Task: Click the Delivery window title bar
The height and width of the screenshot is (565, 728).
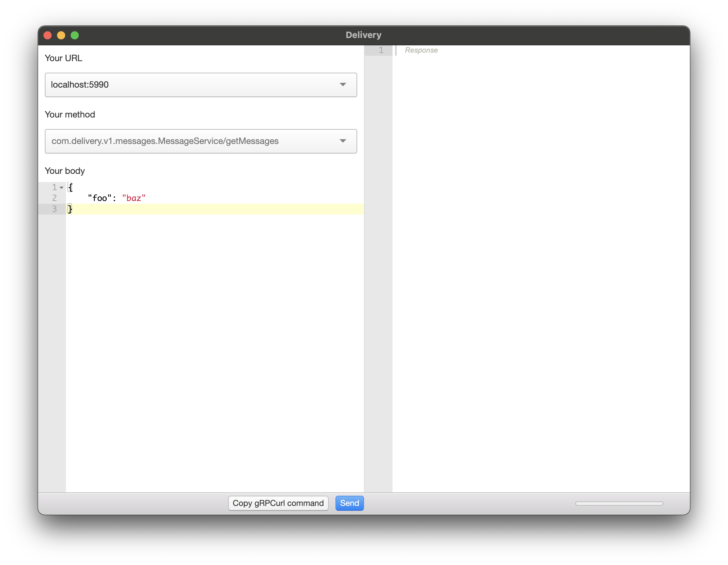Action: coord(363,35)
